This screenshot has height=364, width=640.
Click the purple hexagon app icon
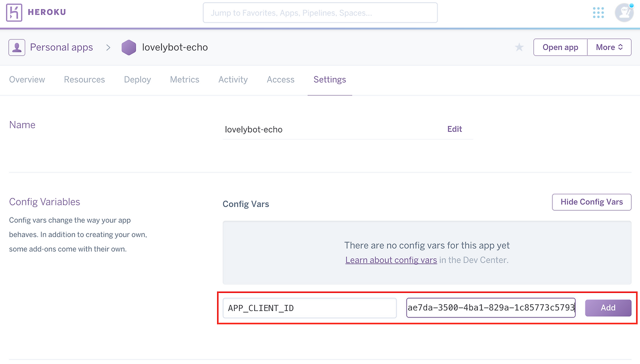[129, 47]
